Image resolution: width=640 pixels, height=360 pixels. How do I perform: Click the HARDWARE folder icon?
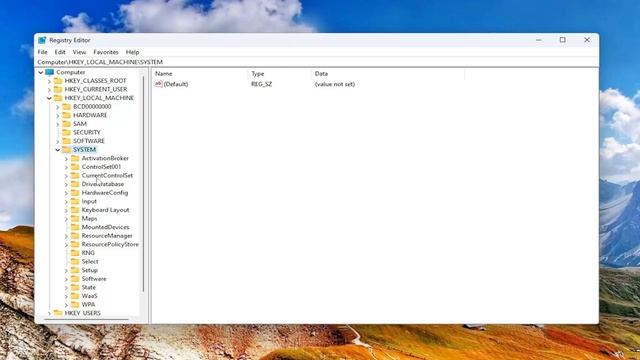(67, 115)
